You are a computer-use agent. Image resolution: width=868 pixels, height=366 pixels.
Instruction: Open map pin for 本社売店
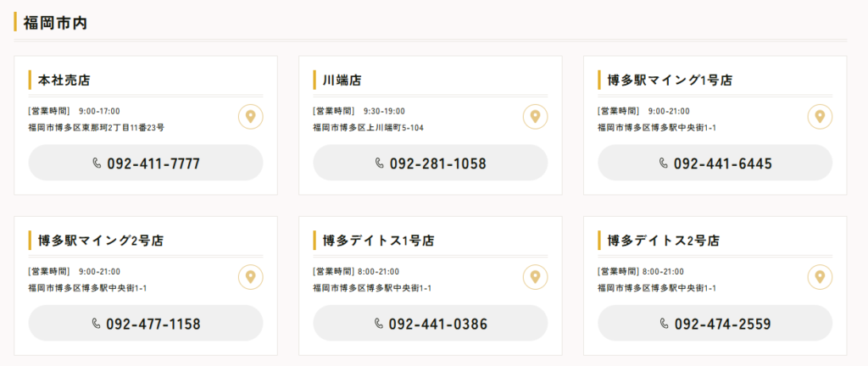pos(251,117)
